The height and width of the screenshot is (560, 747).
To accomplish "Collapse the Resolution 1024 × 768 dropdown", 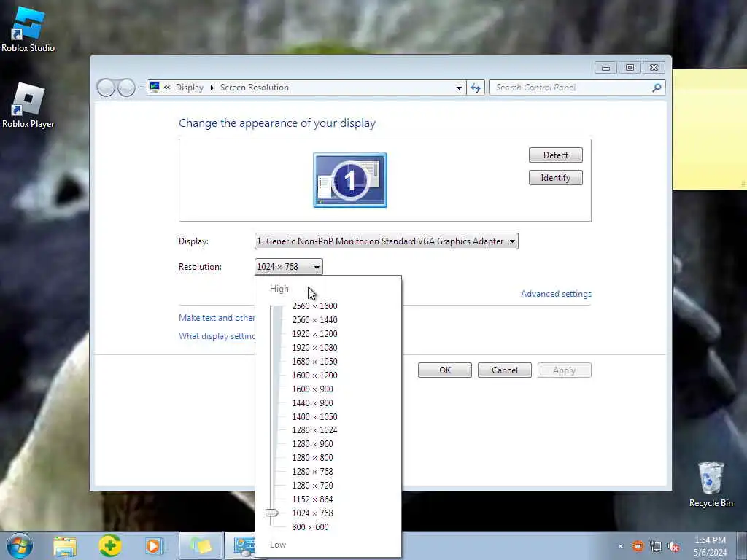I will [x=289, y=267].
